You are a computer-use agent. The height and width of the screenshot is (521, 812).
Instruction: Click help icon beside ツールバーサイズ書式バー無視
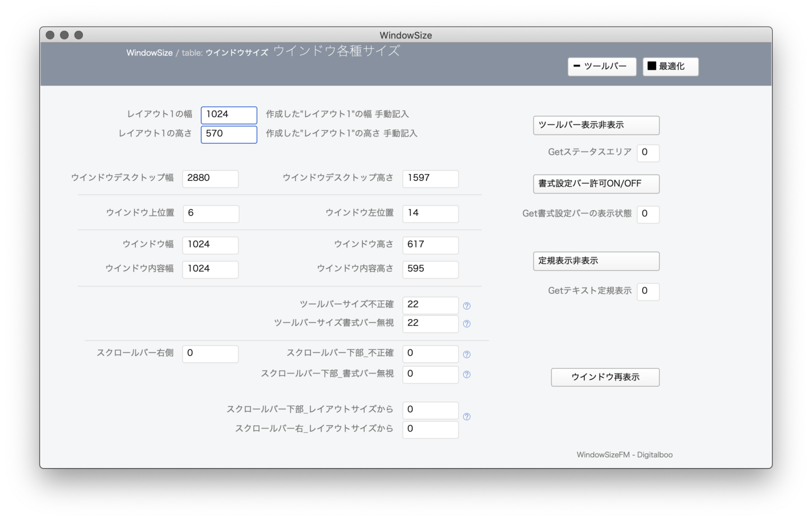pos(467,324)
